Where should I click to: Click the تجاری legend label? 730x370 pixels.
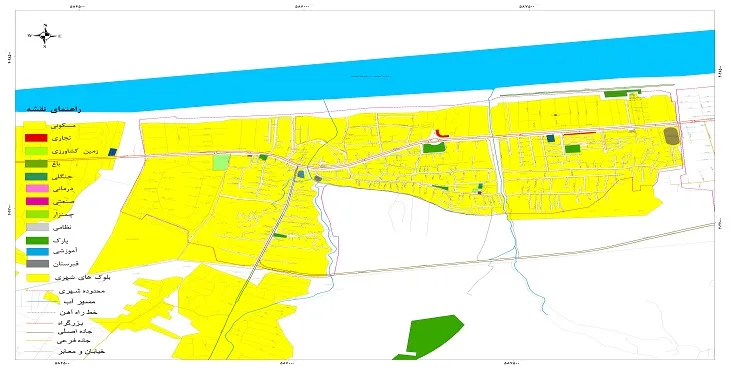coord(62,138)
